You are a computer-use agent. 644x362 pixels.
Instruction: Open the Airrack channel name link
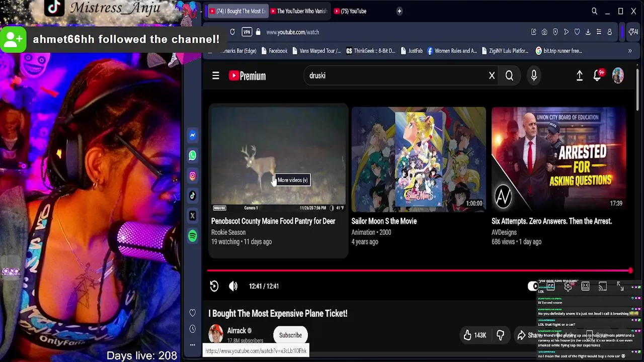point(236,330)
